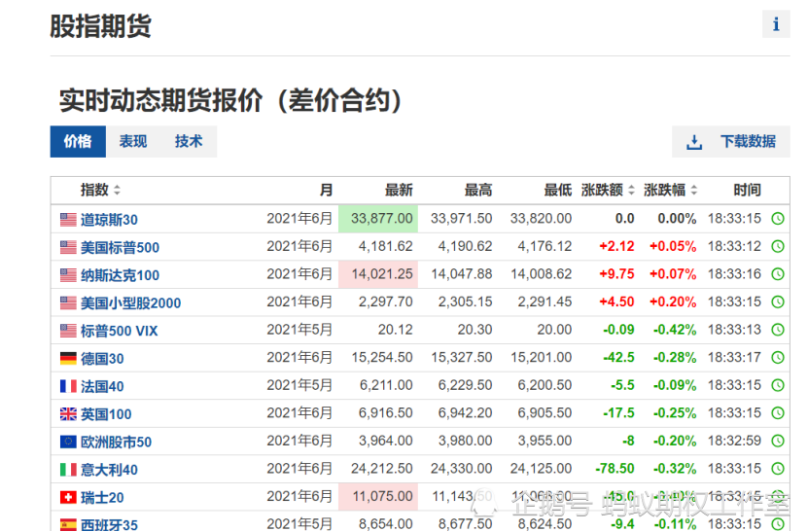Click the EU flag beside 欧洲股市50

point(68,442)
